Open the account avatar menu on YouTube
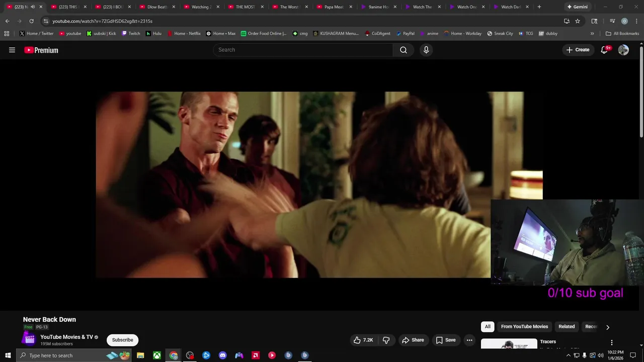This screenshot has width=644, height=362. click(x=623, y=50)
